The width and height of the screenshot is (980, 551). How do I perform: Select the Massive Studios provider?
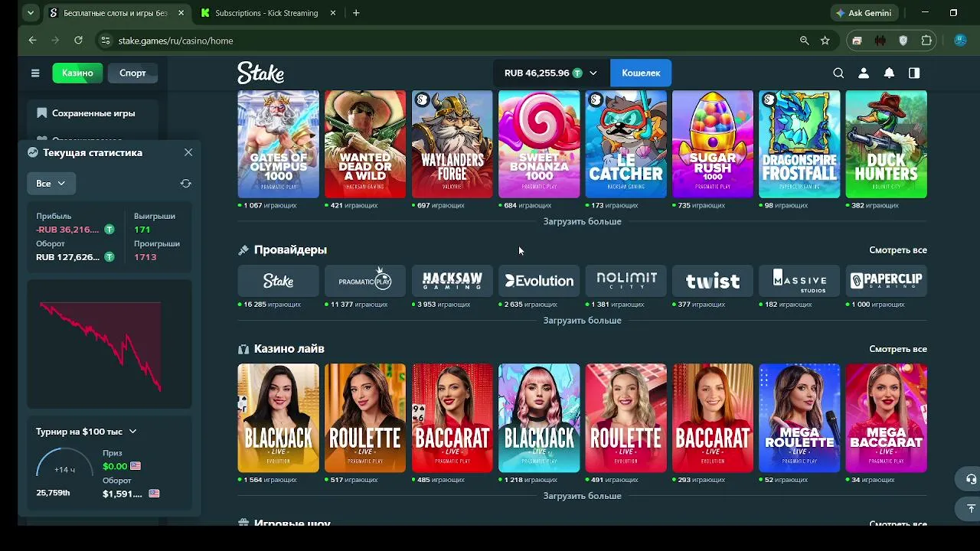click(x=799, y=281)
